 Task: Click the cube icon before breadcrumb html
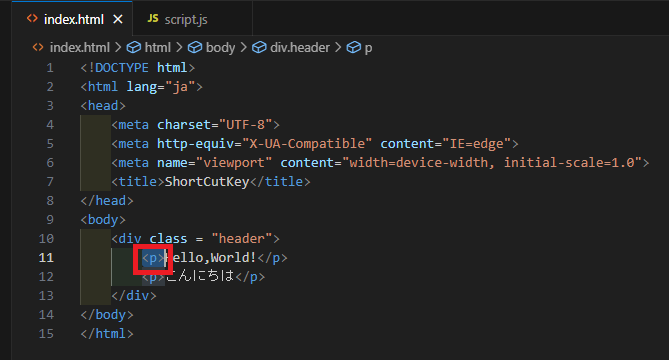coord(134,47)
